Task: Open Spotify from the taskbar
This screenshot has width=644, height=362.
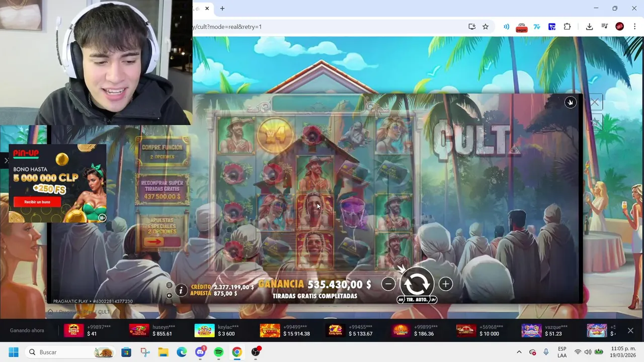Action: click(218, 352)
